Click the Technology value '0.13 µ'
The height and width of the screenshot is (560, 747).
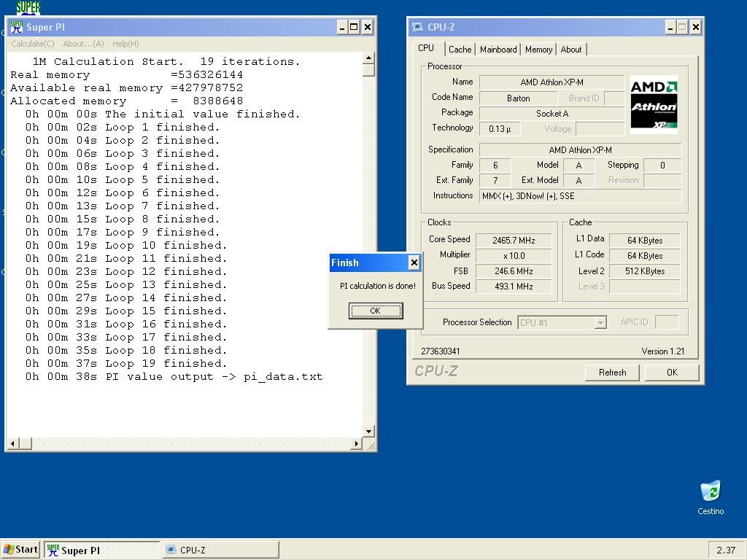tap(500, 129)
